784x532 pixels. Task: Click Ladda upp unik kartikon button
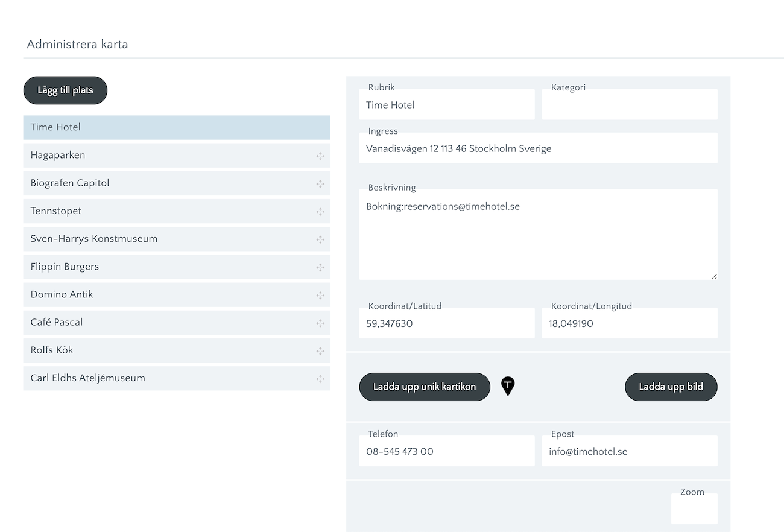tap(425, 387)
